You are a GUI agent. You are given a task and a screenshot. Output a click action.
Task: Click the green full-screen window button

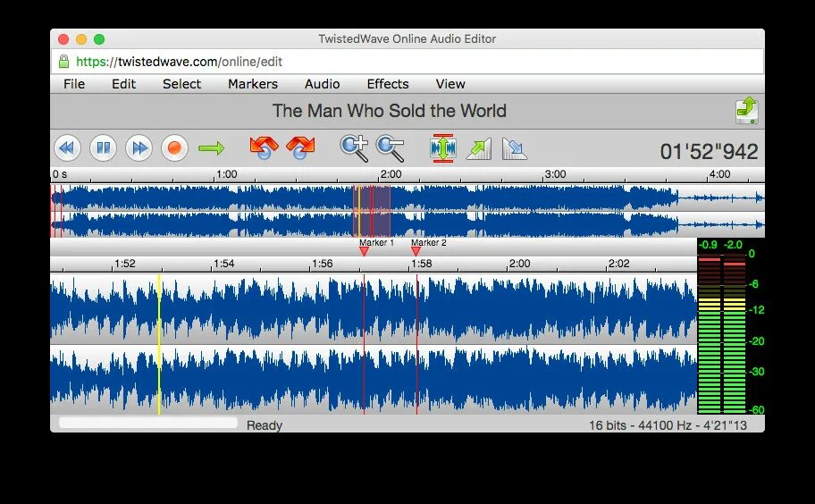click(x=99, y=39)
